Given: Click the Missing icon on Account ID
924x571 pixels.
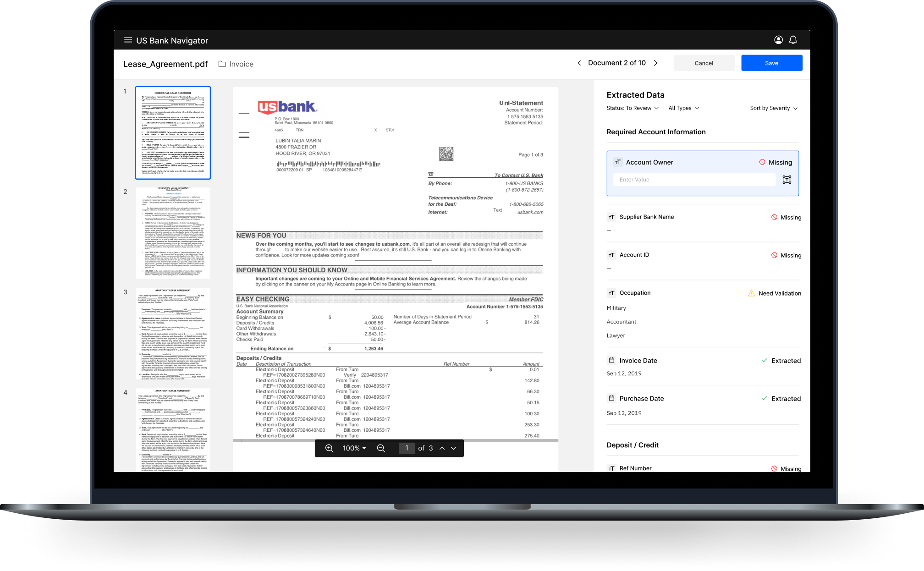Looking at the screenshot, I should (774, 255).
